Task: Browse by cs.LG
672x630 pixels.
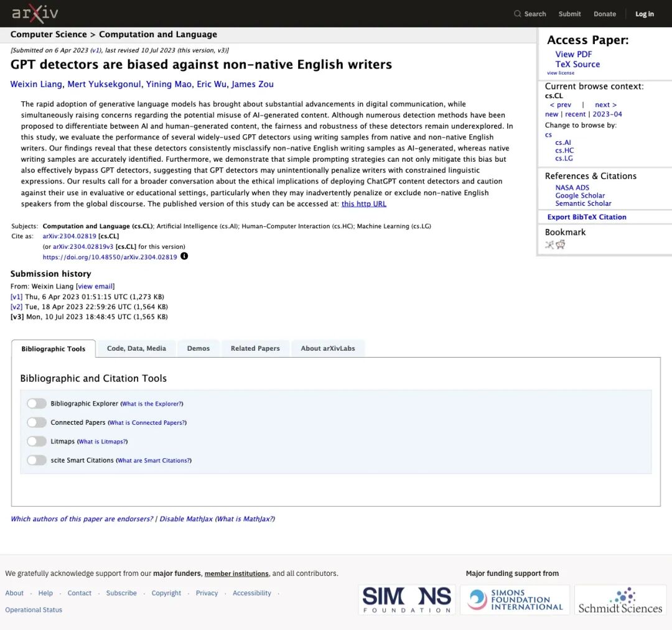Action: 564,158
